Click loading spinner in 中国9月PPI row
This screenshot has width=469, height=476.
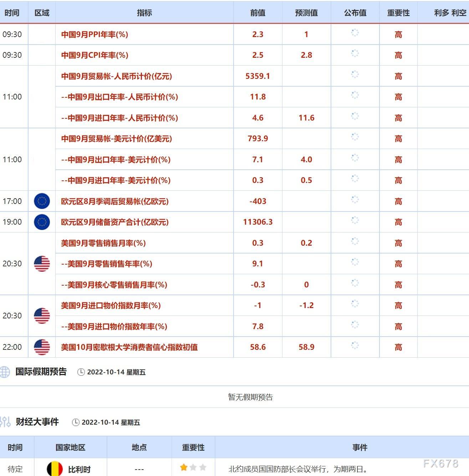(x=355, y=33)
